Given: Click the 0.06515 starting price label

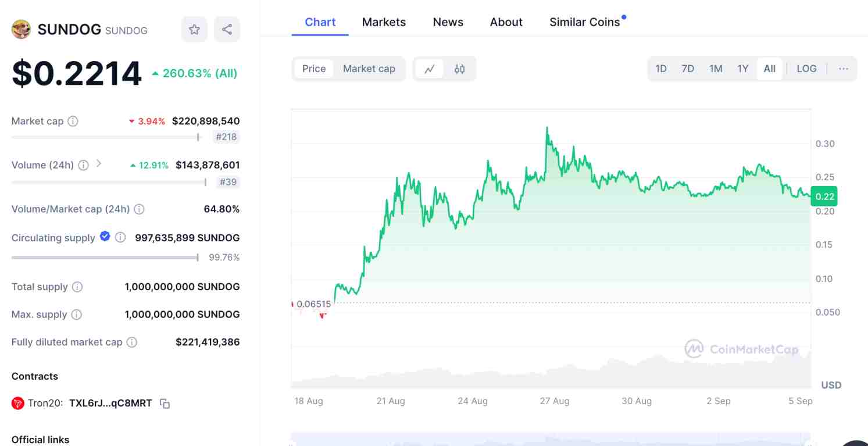Looking at the screenshot, I should click(313, 304).
